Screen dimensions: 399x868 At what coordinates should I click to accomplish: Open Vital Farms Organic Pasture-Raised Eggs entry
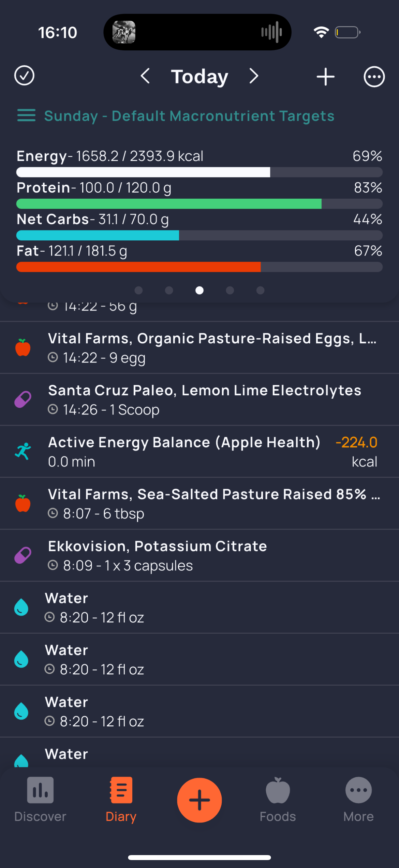pyautogui.click(x=199, y=347)
